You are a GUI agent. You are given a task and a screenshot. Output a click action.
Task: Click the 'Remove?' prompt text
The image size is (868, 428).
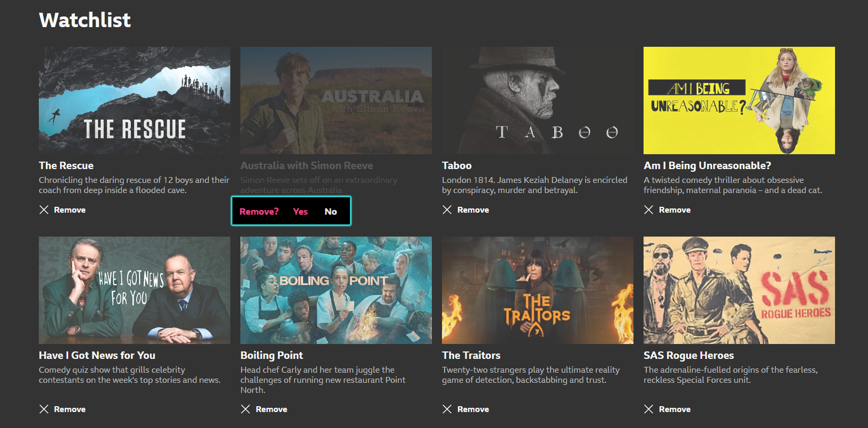coord(259,212)
